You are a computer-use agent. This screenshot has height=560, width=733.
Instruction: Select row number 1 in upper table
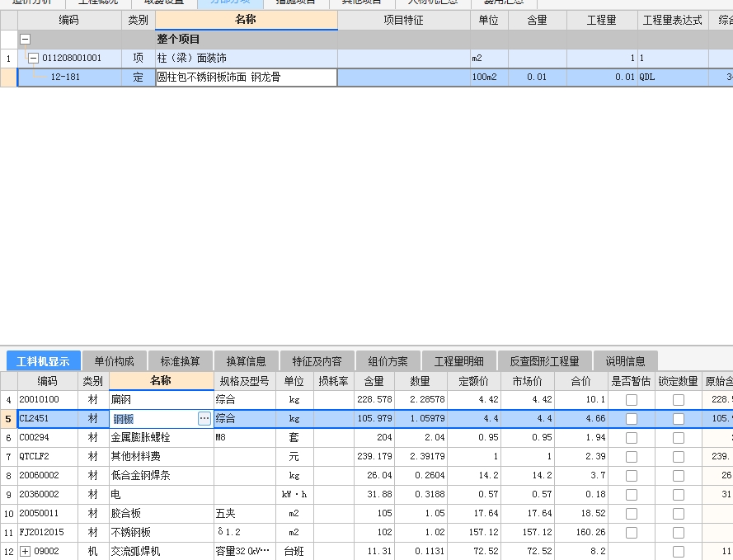[8, 59]
